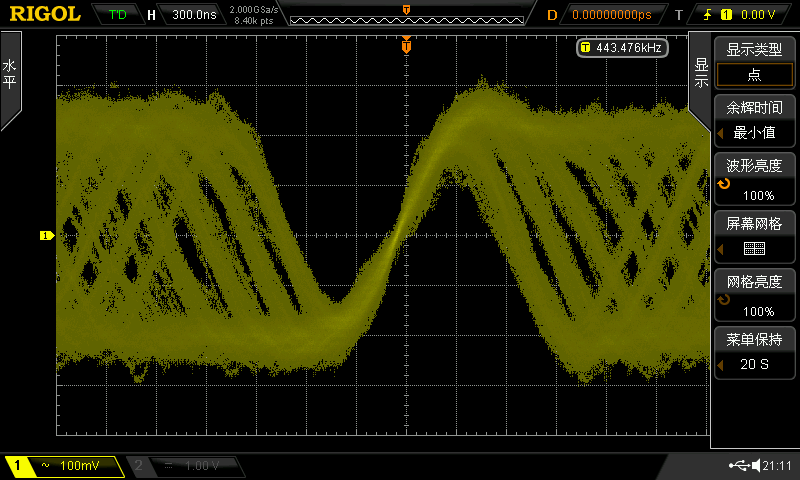Click the 网格亮度 grid brightness button

point(754,282)
